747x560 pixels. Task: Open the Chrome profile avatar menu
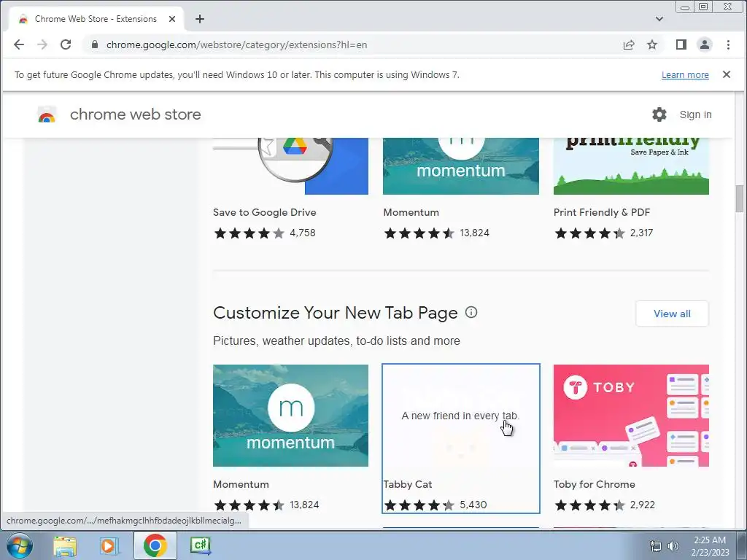(705, 44)
